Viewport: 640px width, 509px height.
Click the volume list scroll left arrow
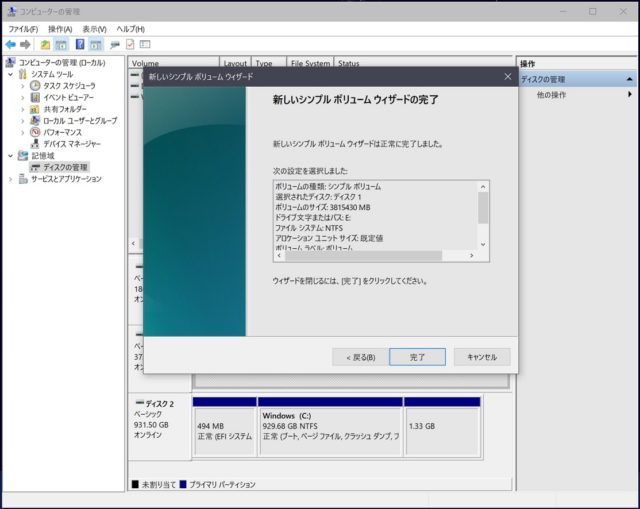point(133,243)
